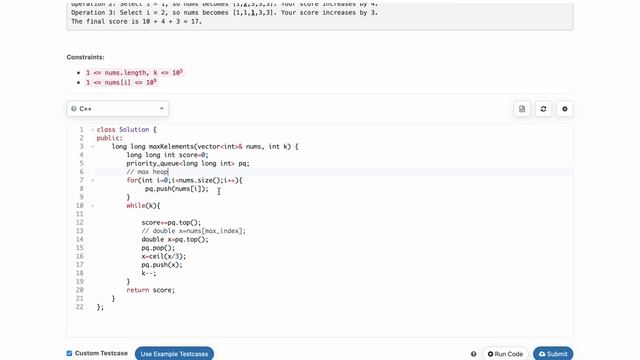The image size is (640, 360).
Task: Click 'The final score is 10 + 4 + 3 = 17.' text
Action: tap(136, 21)
